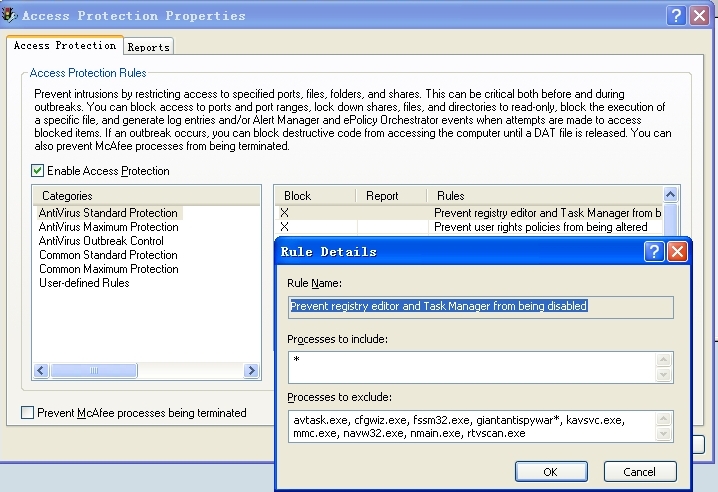Select AntiVirus Outbreak Control category

coord(101,241)
